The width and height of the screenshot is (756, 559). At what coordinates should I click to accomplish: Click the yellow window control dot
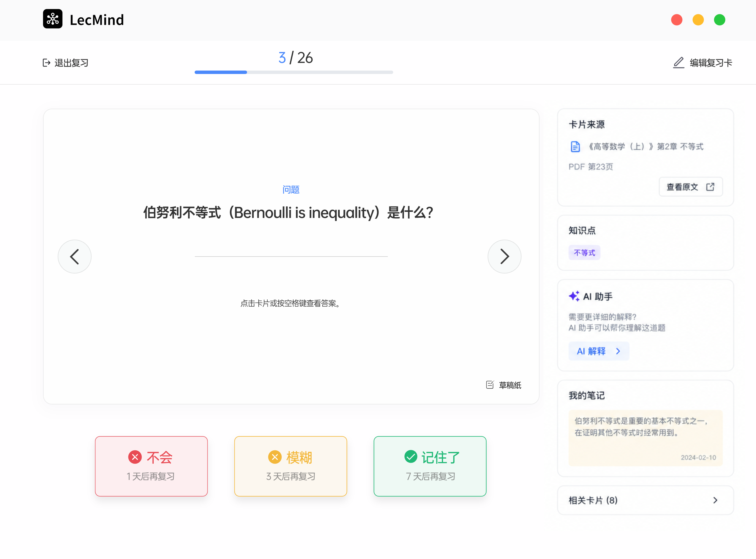click(x=698, y=20)
